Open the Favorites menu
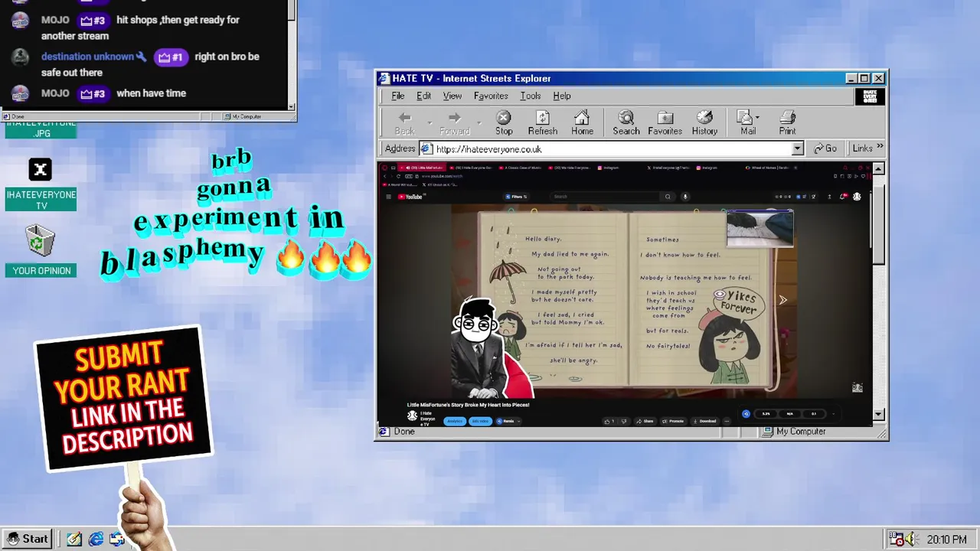This screenshot has height=551, width=980. [x=491, y=96]
